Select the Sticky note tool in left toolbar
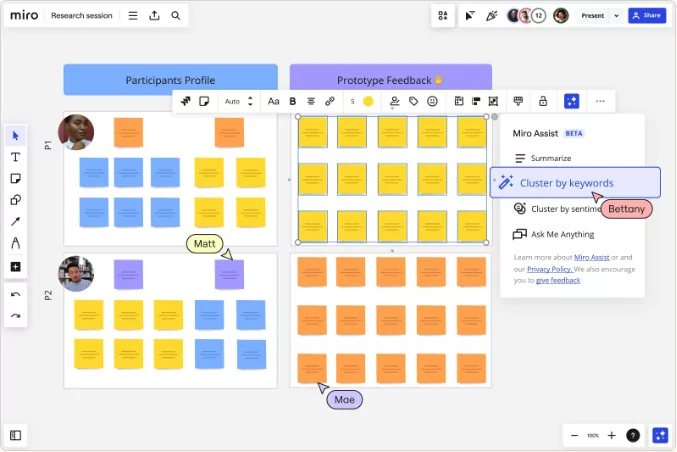Screen dimensions: 677x452 coord(15,178)
